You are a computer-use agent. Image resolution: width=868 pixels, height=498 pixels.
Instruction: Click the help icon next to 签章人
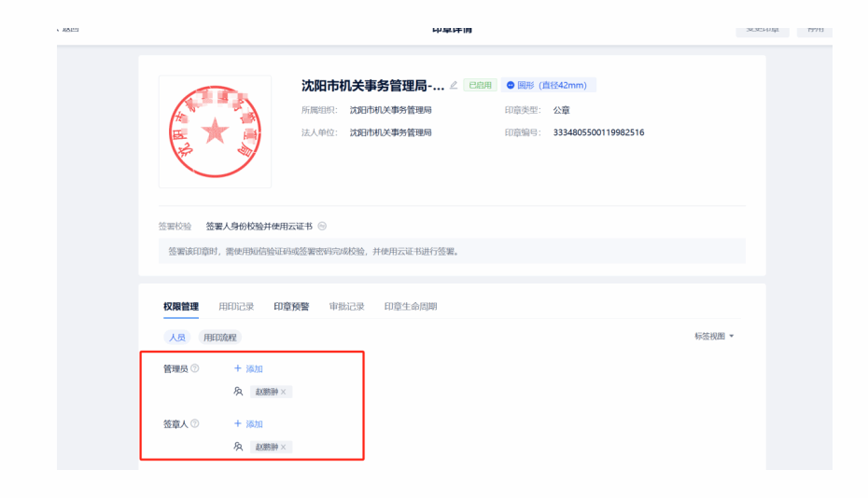click(x=195, y=424)
